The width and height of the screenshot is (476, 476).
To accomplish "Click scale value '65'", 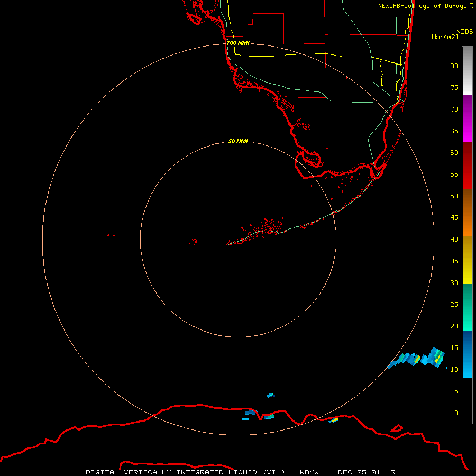I will coord(454,131).
